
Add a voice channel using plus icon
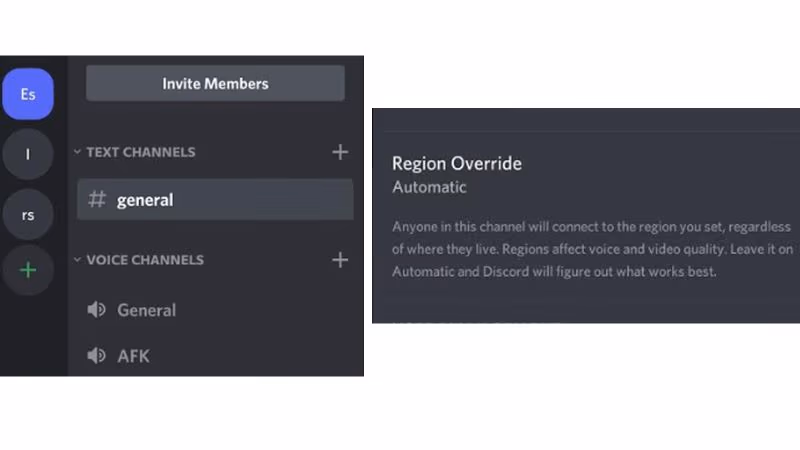[340, 260]
